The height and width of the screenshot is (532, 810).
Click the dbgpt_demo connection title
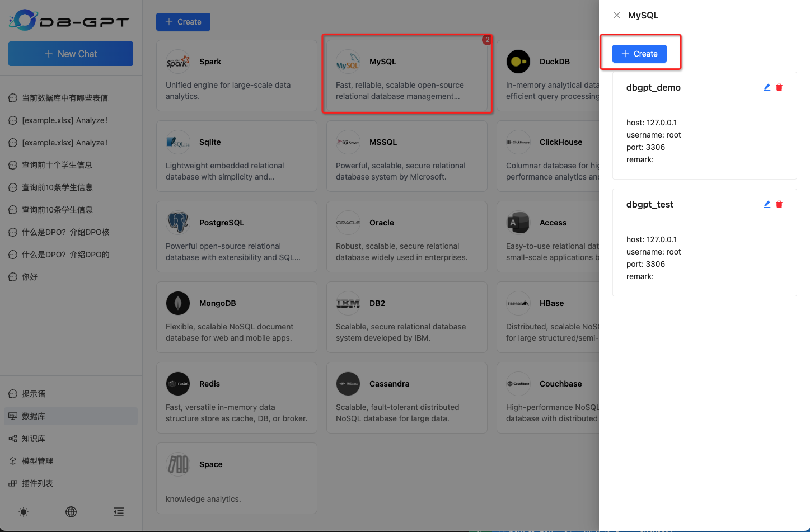[x=653, y=88]
